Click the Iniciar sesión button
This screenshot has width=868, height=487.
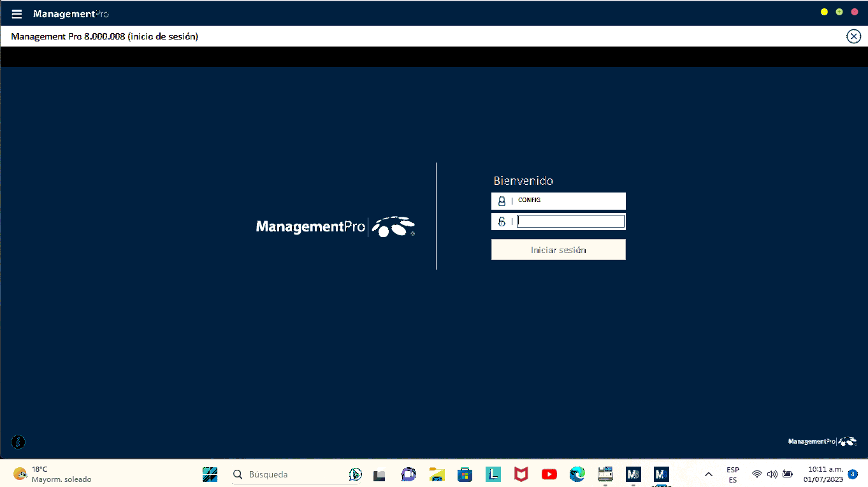pyautogui.click(x=558, y=250)
